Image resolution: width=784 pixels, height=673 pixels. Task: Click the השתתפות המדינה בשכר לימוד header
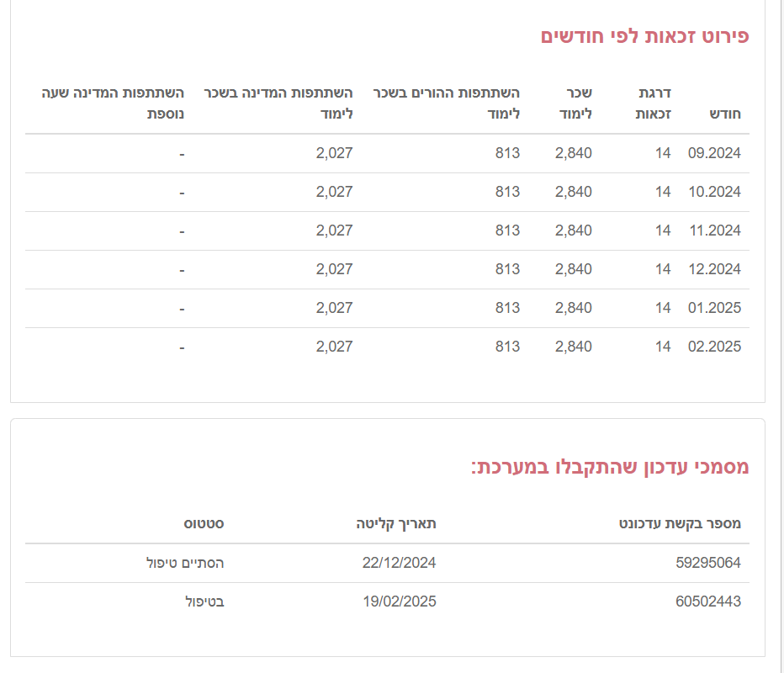tap(278, 103)
